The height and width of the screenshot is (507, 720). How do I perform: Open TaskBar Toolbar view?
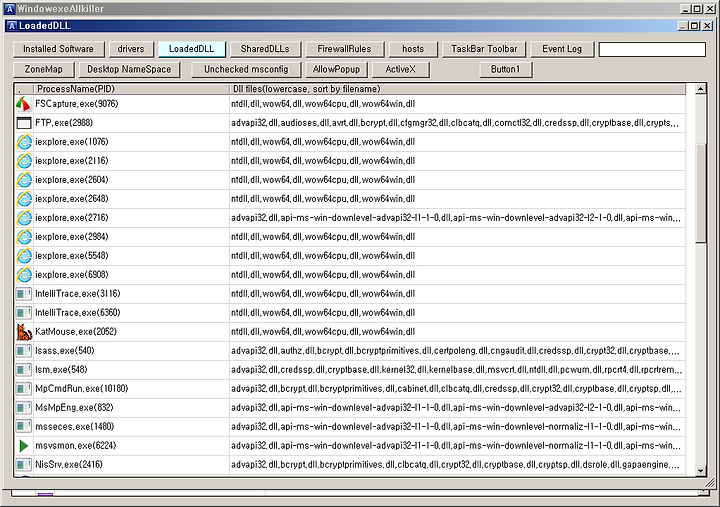(484, 49)
